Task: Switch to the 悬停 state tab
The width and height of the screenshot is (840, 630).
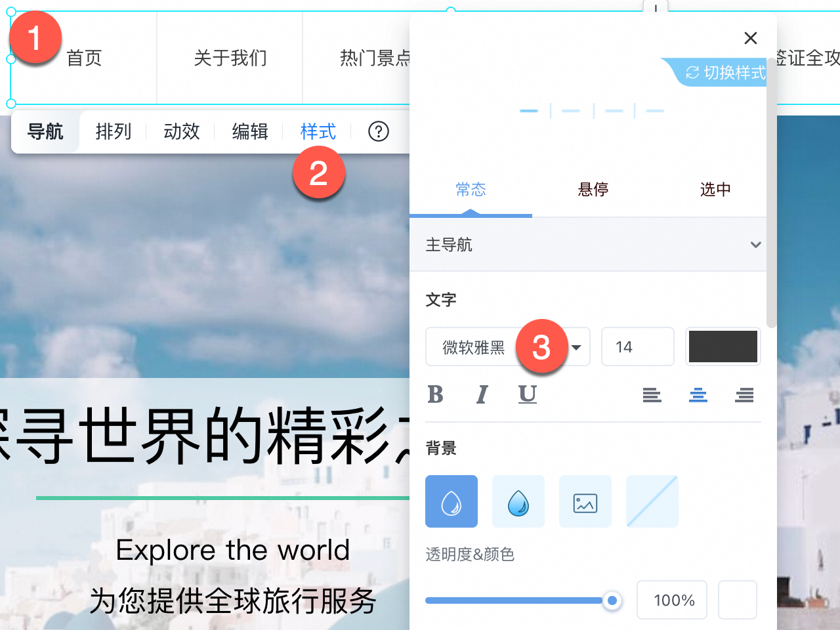Action: [x=593, y=190]
